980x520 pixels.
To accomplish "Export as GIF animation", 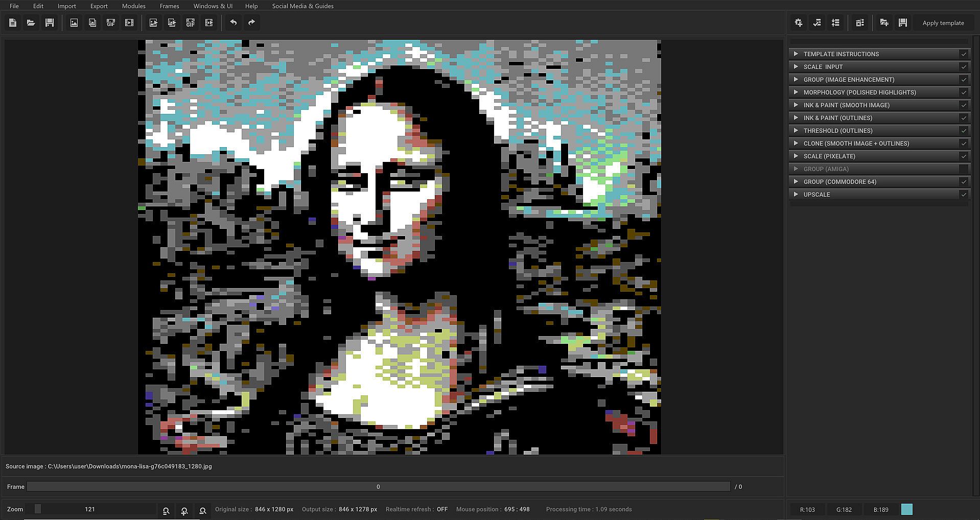I will (x=190, y=23).
